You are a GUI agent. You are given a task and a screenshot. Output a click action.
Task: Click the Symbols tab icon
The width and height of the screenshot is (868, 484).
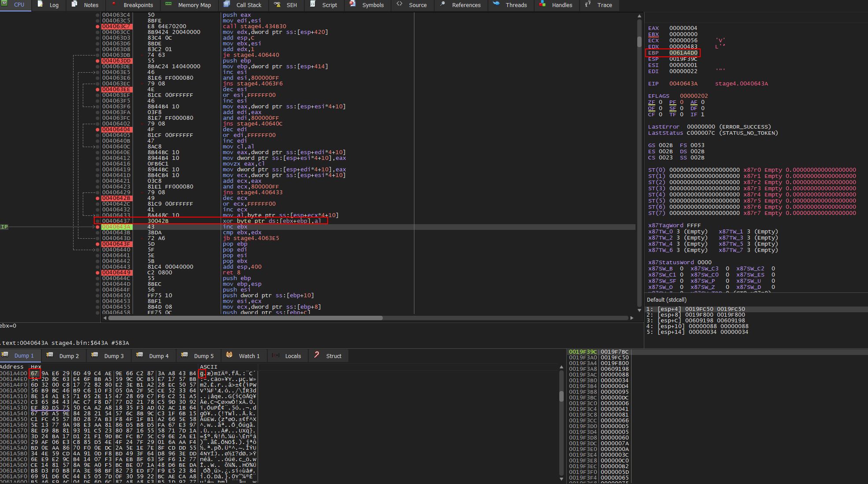353,4
